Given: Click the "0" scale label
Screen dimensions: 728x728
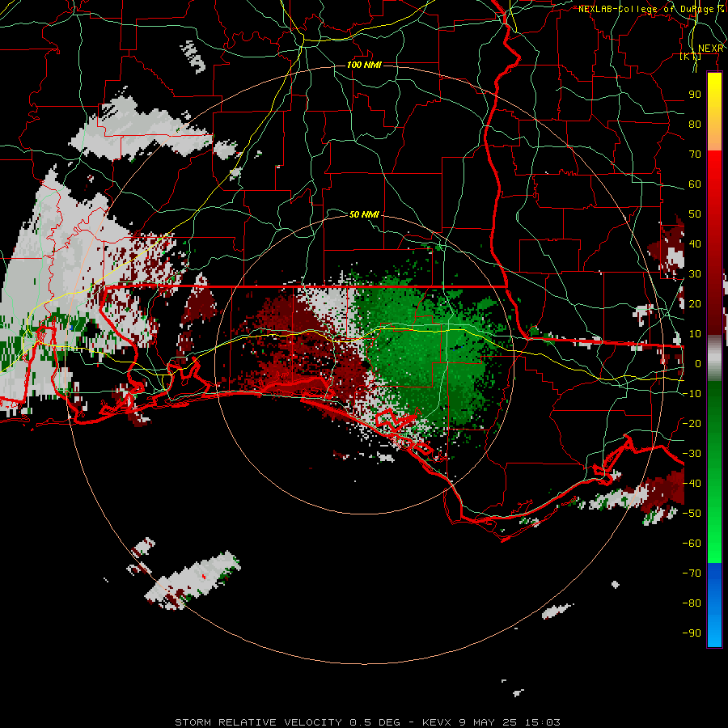Looking at the screenshot, I should coord(698,363).
